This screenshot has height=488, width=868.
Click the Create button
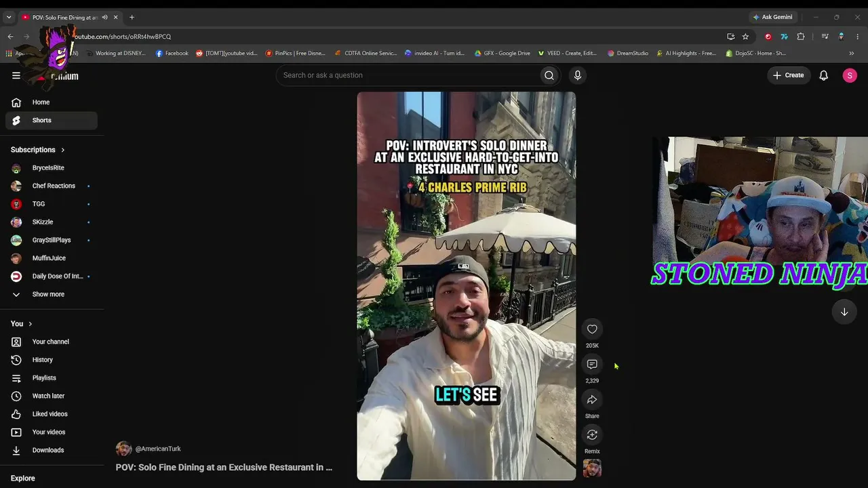coord(788,75)
